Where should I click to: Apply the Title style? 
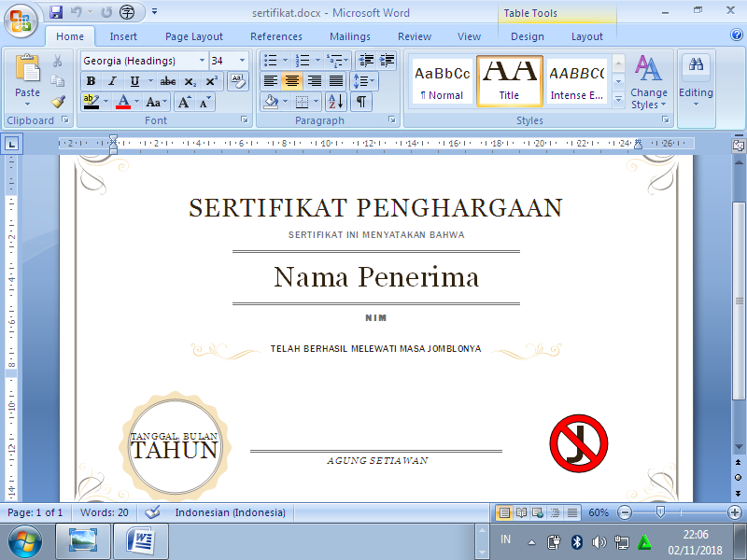click(x=510, y=81)
